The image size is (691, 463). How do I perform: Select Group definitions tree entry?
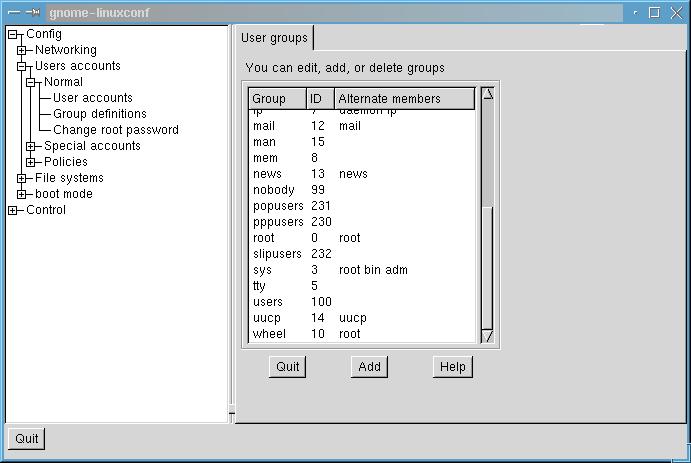pos(100,114)
